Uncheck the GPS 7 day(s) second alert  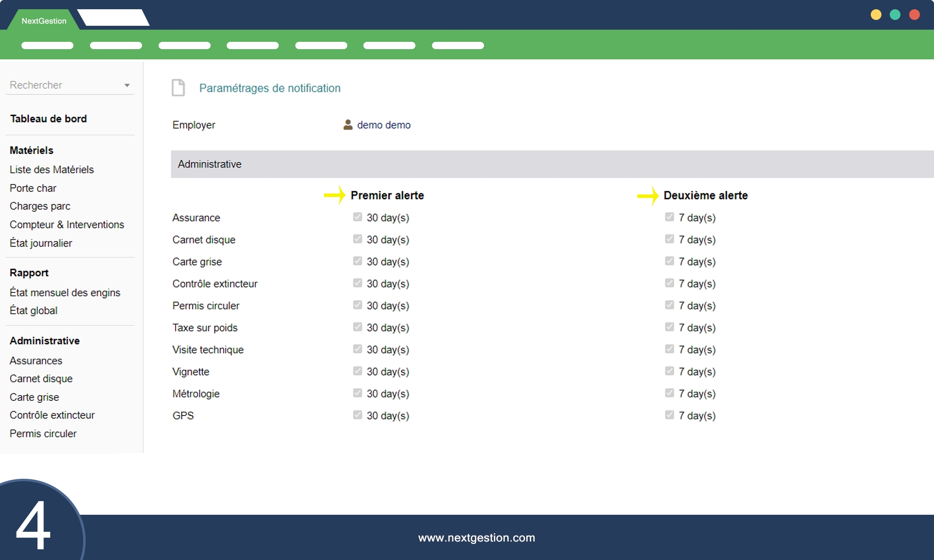tap(669, 415)
